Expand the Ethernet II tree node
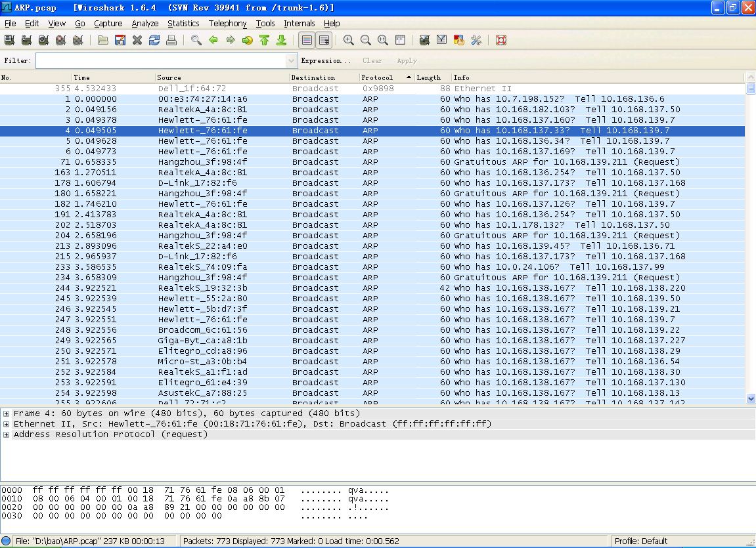This screenshot has width=756, height=548. (6, 424)
